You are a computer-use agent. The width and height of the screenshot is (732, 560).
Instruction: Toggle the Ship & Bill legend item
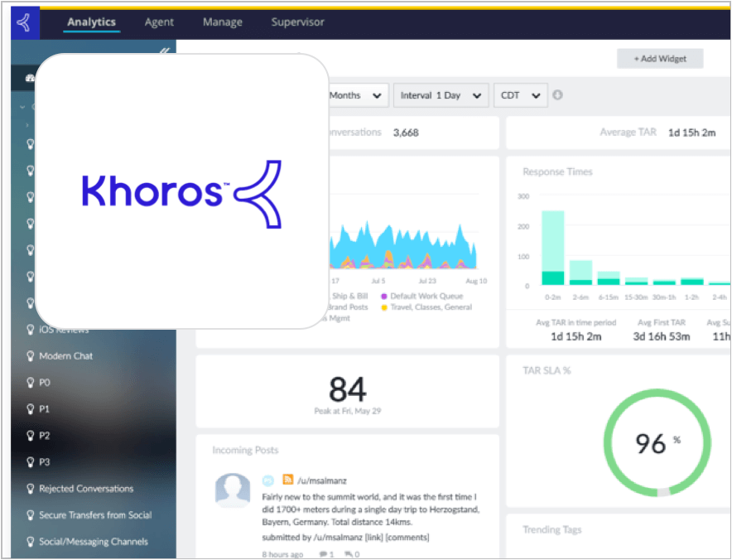pos(350,296)
